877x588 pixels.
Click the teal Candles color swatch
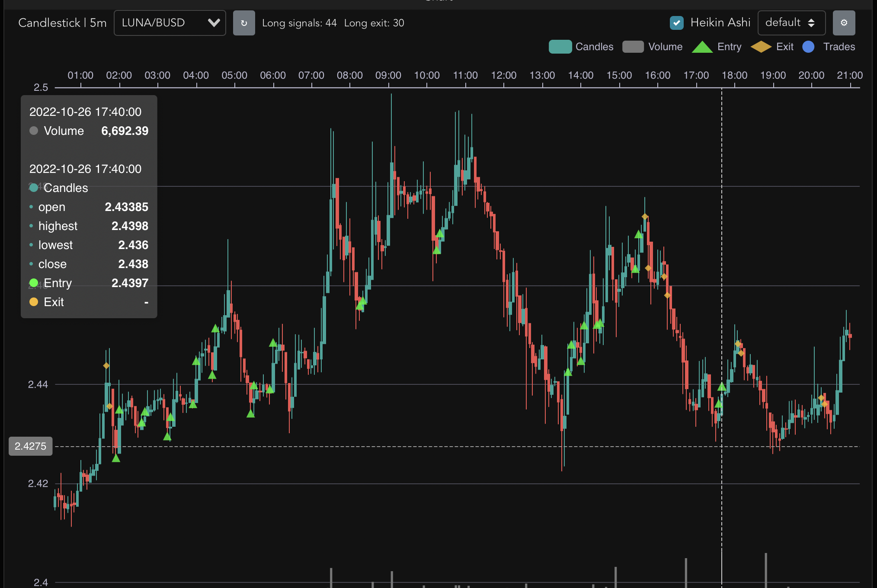tap(560, 47)
